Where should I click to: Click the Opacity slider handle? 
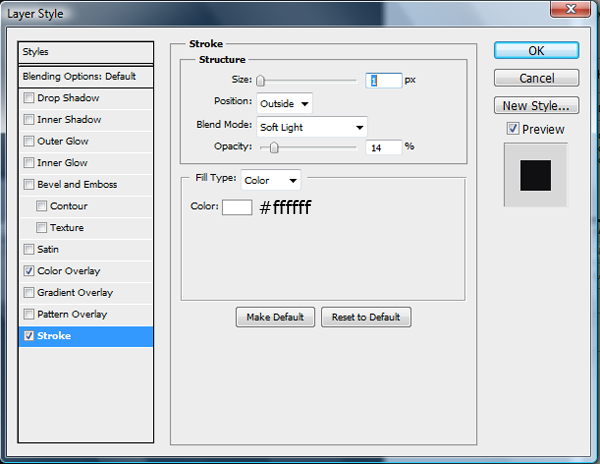click(x=274, y=147)
